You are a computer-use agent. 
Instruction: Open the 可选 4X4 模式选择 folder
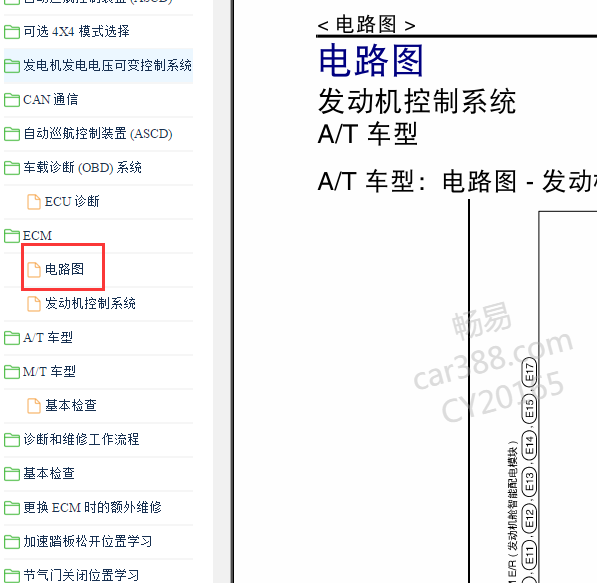coord(76,31)
